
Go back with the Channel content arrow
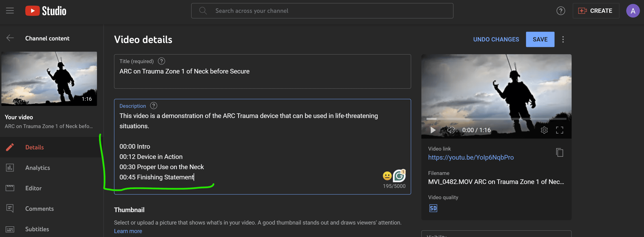pyautogui.click(x=10, y=38)
